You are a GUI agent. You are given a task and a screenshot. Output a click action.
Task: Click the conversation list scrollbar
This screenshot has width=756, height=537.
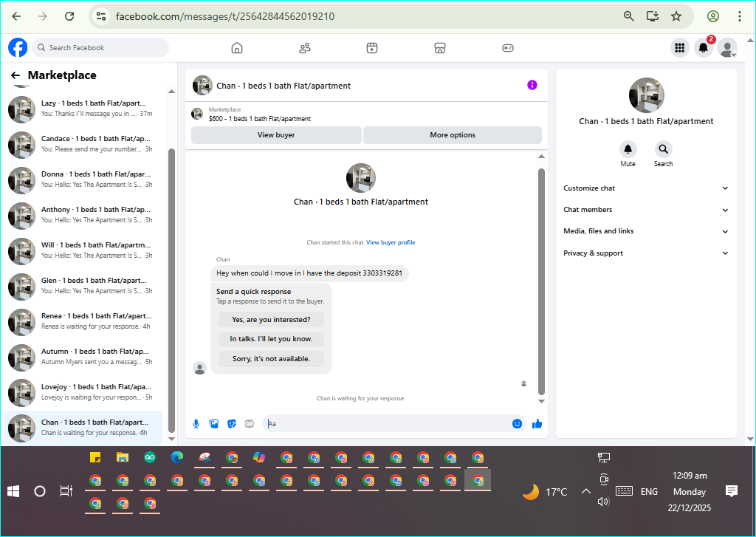click(x=171, y=290)
